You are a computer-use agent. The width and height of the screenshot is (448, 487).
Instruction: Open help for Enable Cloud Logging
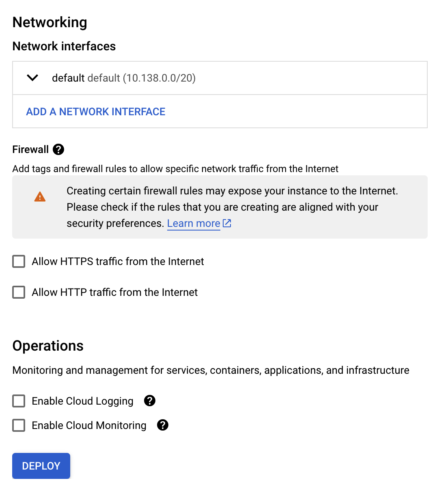point(150,401)
